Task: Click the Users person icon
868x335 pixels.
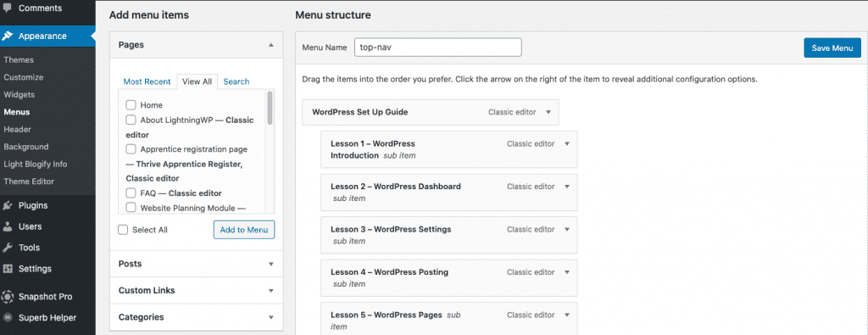Action: (x=7, y=226)
